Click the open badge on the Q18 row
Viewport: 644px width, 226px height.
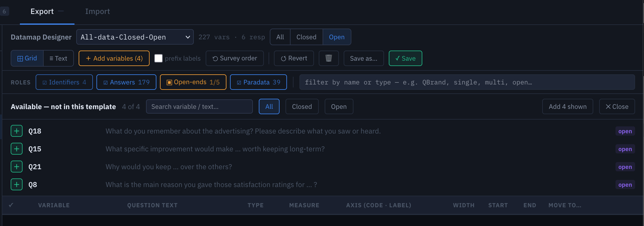pyautogui.click(x=625, y=131)
